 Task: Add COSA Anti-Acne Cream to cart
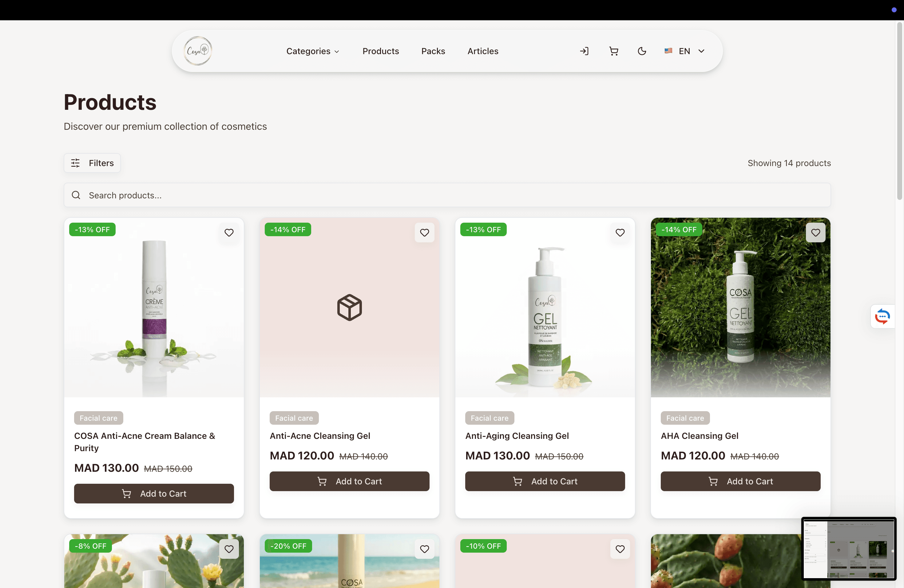(154, 493)
